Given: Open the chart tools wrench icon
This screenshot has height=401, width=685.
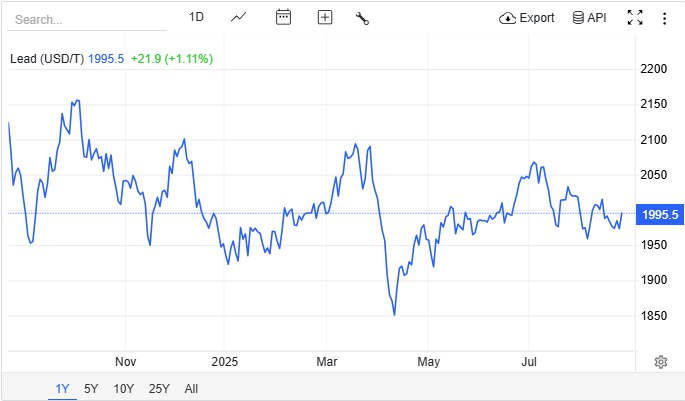Looking at the screenshot, I should point(363,18).
